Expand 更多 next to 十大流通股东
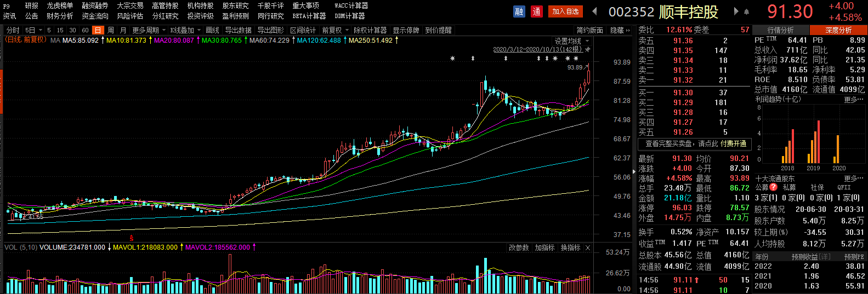The height and width of the screenshot is (294, 868). [x=853, y=179]
